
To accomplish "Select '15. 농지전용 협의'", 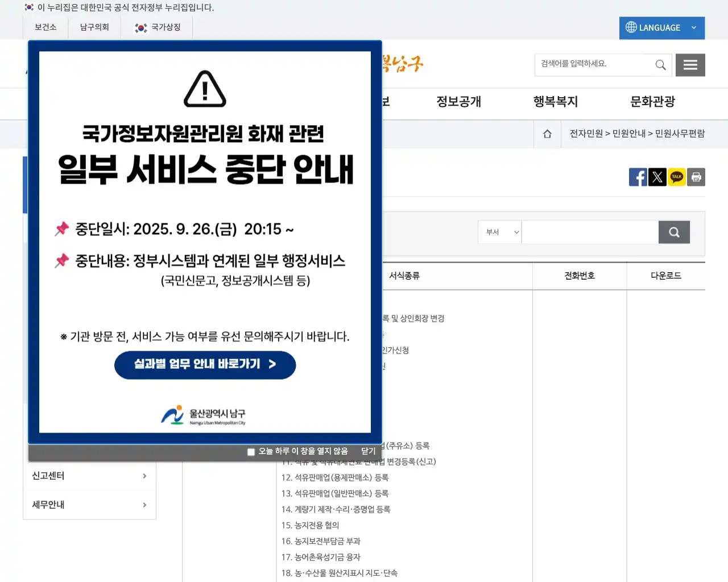I will click(311, 526).
